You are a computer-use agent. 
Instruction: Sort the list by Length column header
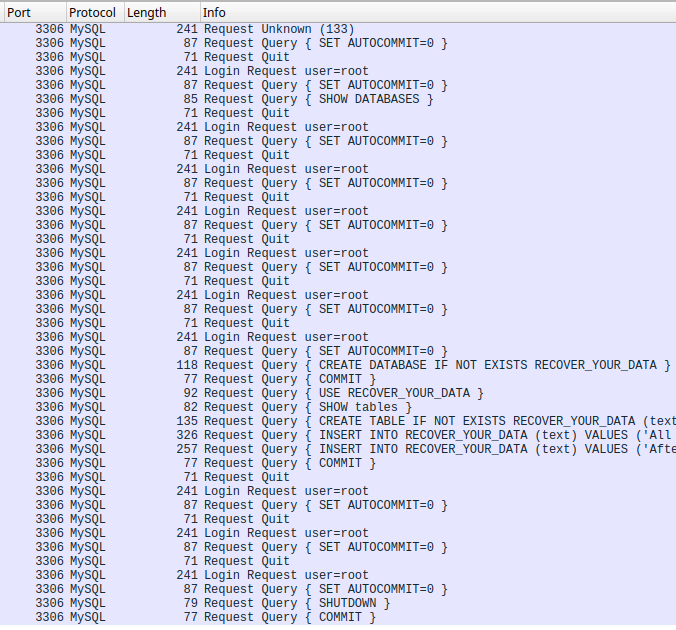[x=160, y=12]
